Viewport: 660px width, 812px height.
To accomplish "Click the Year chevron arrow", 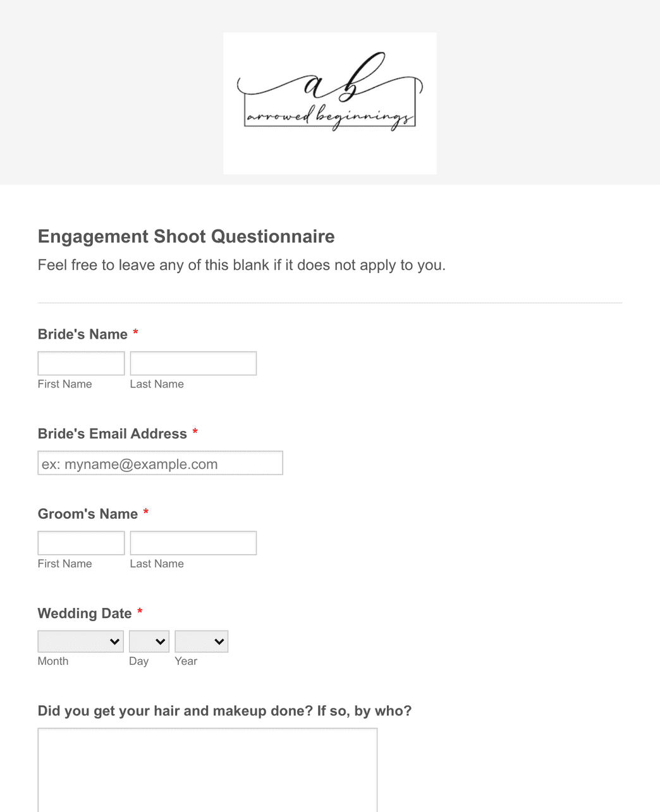I will [x=219, y=641].
